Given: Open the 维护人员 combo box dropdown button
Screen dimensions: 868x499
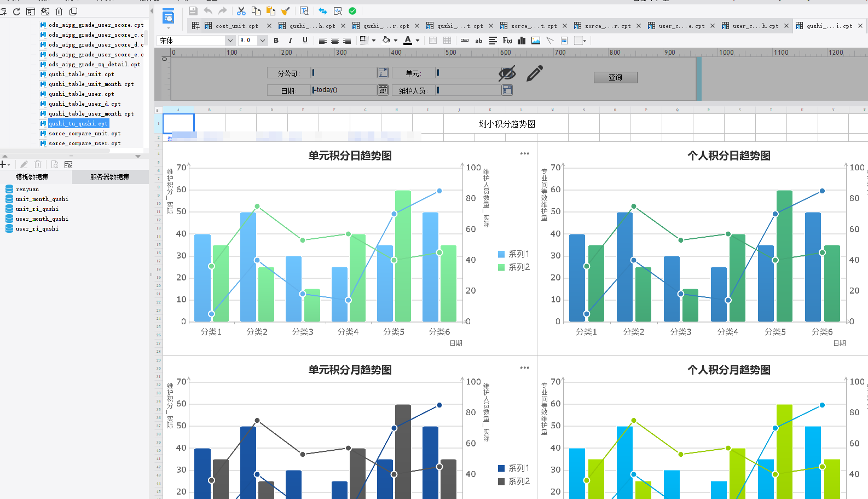Looking at the screenshot, I should [x=507, y=90].
